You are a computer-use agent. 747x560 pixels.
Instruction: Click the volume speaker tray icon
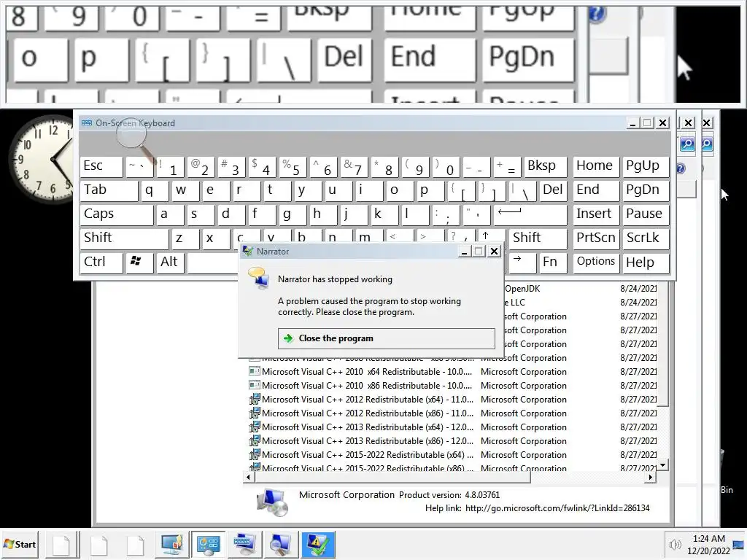coord(675,544)
